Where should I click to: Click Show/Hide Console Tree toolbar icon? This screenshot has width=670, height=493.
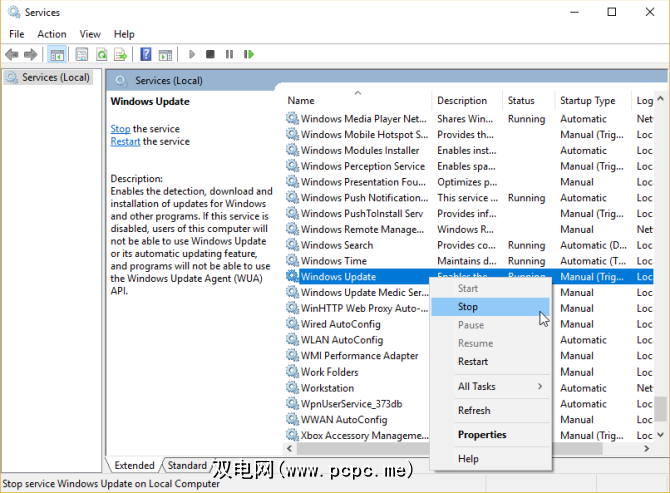(x=57, y=54)
